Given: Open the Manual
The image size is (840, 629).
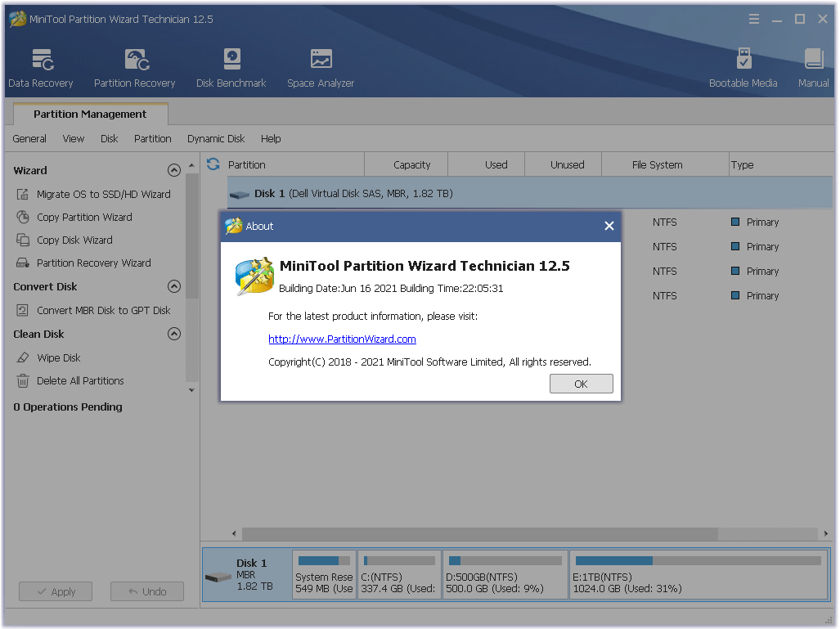Looking at the screenshot, I should (813, 68).
